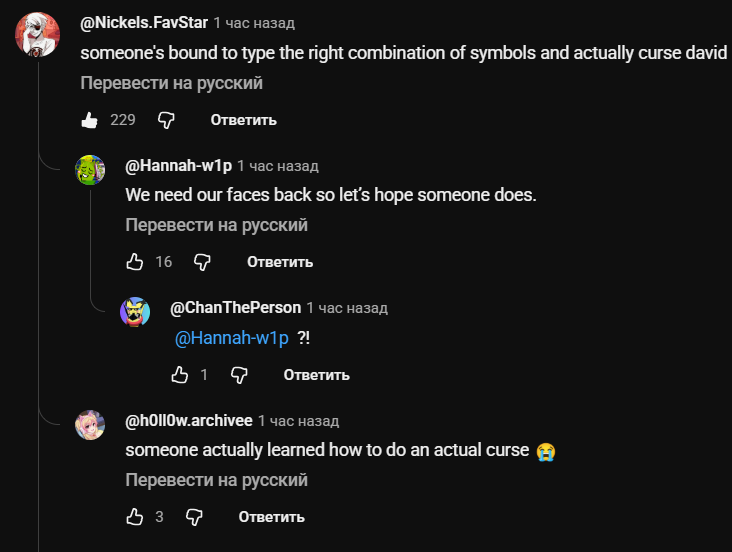Dislike h0ll0w.archivee's comment

[x=195, y=517]
